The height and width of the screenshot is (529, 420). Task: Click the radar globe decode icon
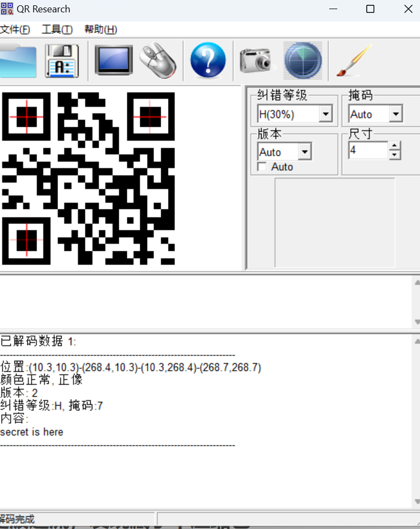click(x=303, y=61)
